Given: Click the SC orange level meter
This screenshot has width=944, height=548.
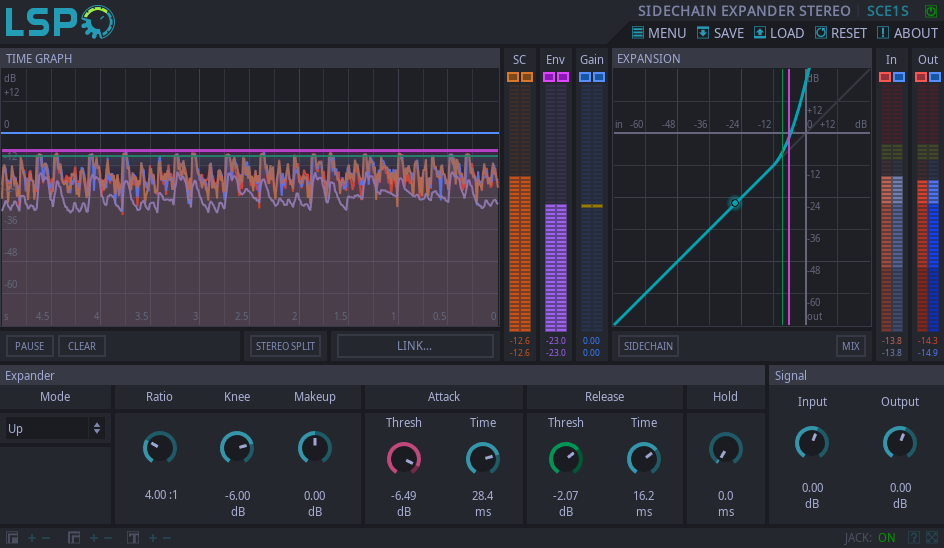Looking at the screenshot, I should [520, 208].
